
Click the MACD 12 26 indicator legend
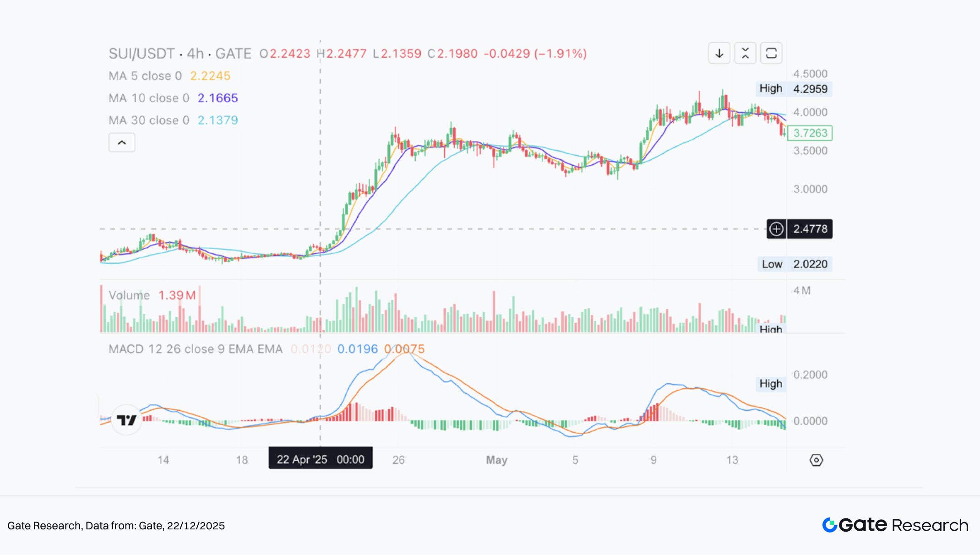point(195,349)
